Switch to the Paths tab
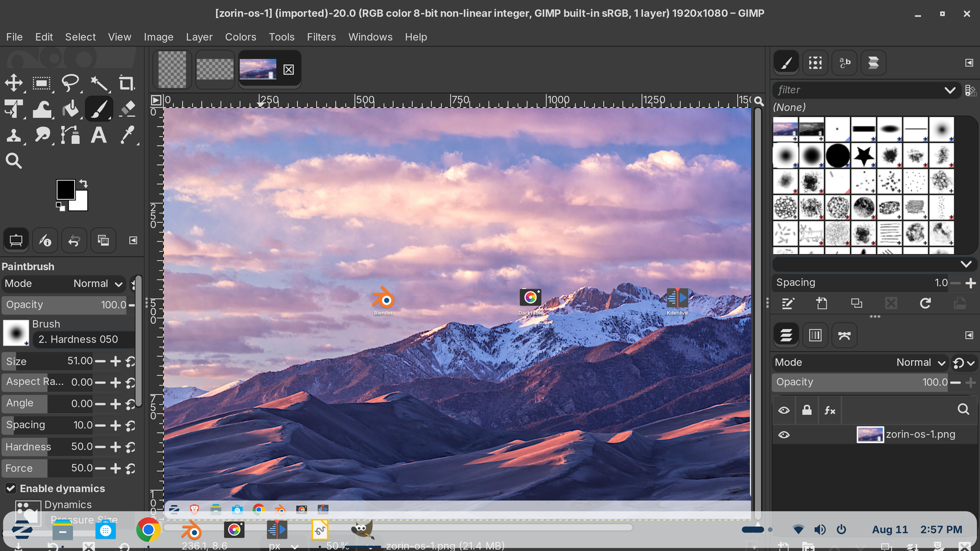 [845, 335]
